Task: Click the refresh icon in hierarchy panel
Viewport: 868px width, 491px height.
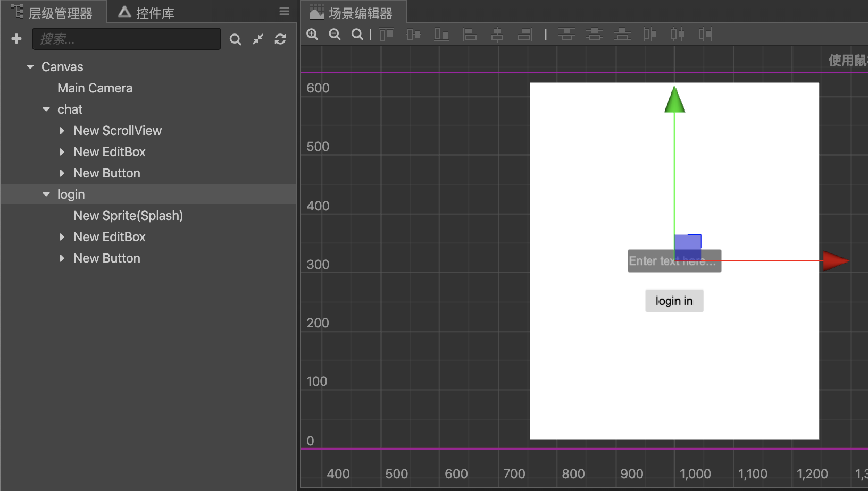Action: tap(280, 39)
